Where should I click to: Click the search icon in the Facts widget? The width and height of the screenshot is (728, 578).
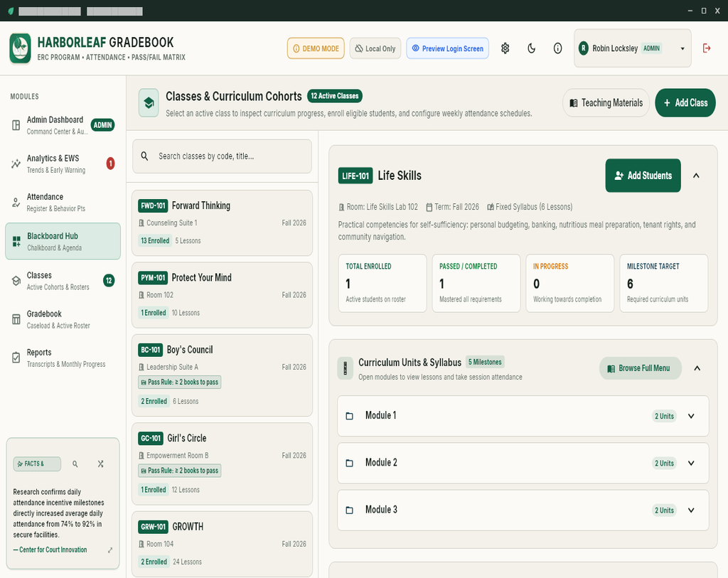point(75,464)
